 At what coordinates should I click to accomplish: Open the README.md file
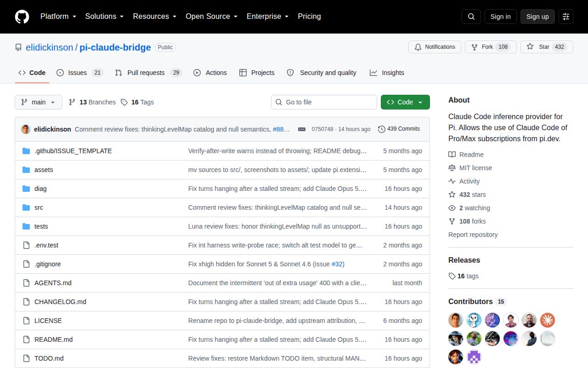(53, 339)
